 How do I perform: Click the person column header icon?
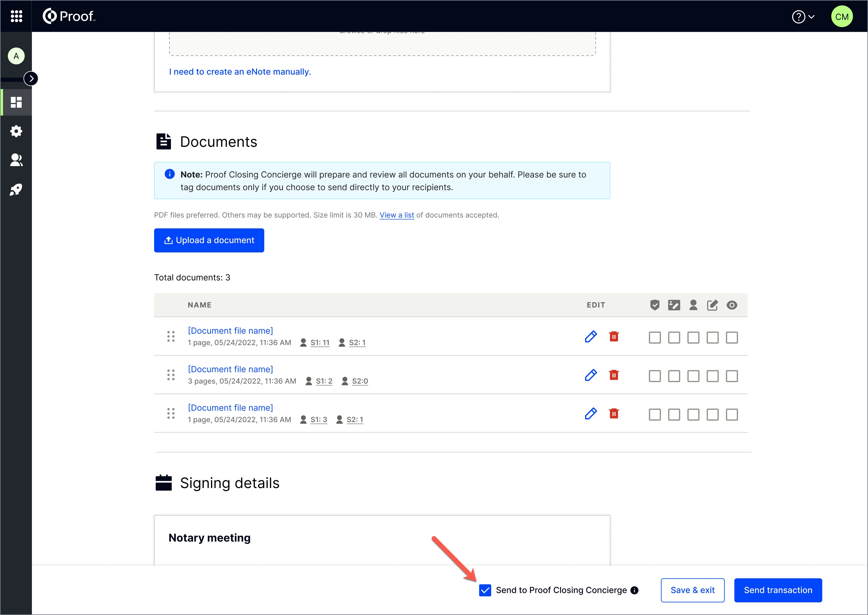tap(693, 305)
